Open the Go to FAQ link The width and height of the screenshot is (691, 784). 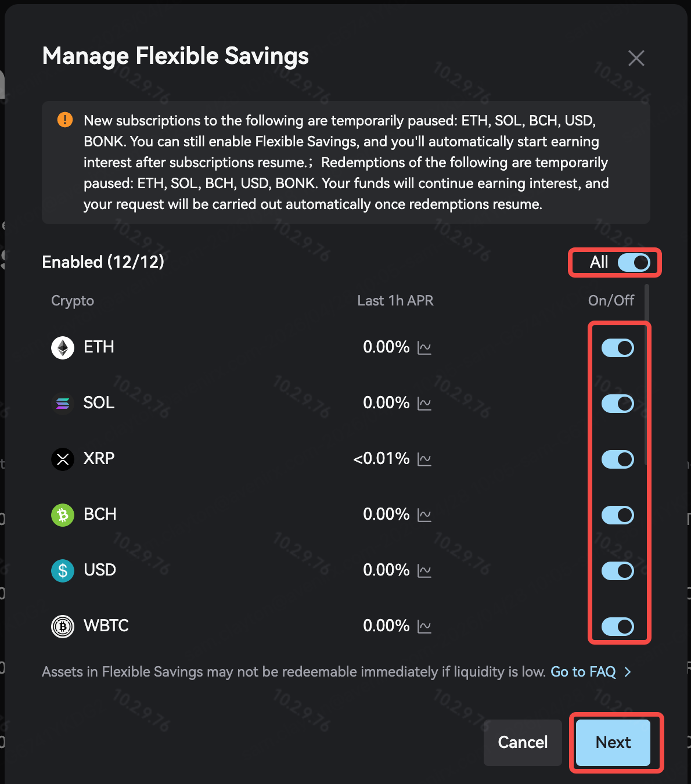[583, 672]
